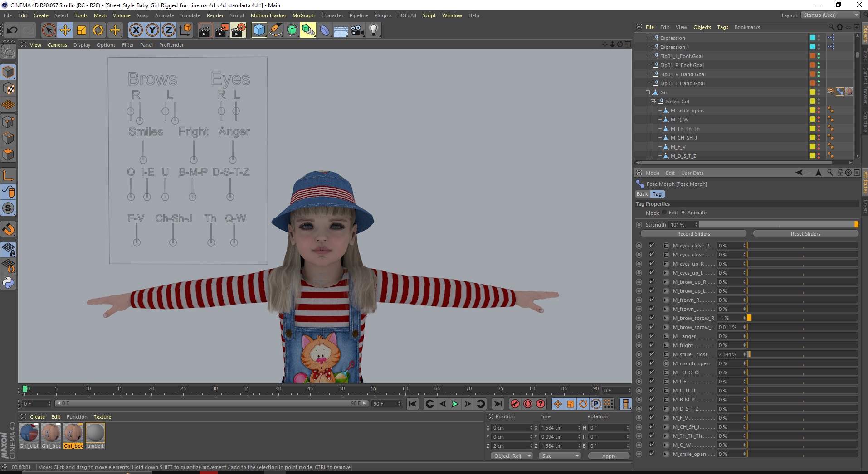Activate the Rotate tool
868x474 pixels.
pyautogui.click(x=98, y=30)
